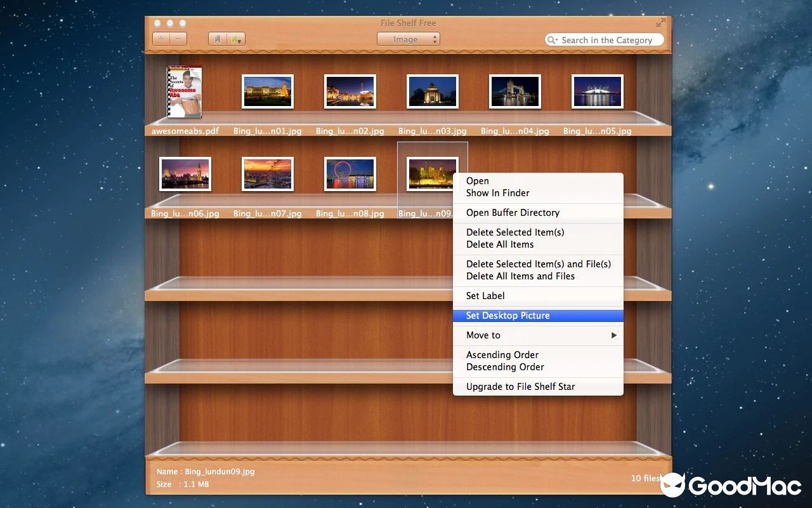Image resolution: width=812 pixels, height=508 pixels.
Task: Click the awesomeabs.pdf file name
Action: click(x=185, y=131)
